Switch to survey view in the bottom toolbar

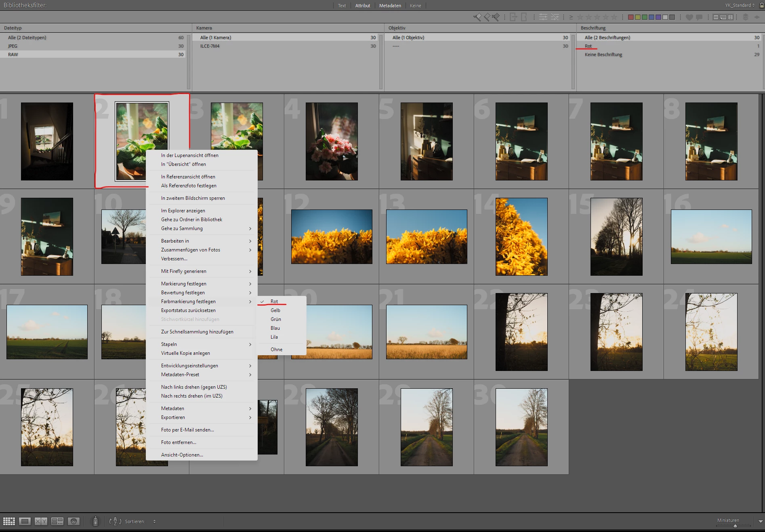pyautogui.click(x=57, y=521)
